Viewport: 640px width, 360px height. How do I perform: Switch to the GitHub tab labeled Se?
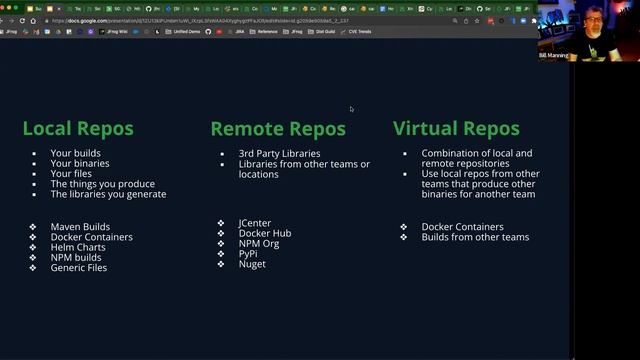pos(484,9)
